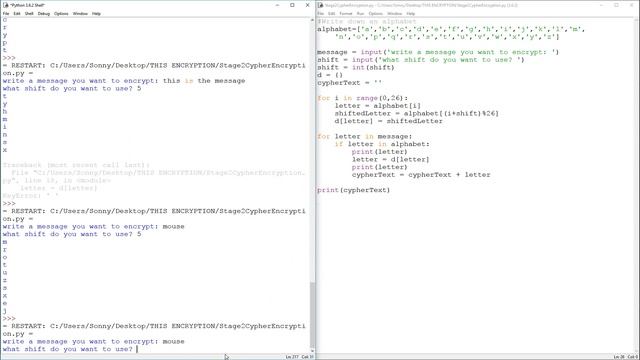
Task: Click 'cypherText = cypherText + letter' line
Action: [x=421, y=175]
